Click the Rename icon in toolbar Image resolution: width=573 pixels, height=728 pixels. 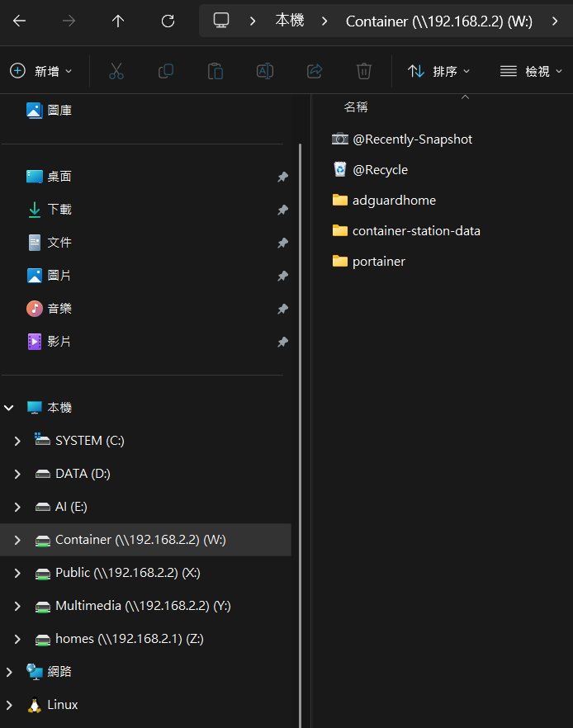(x=265, y=71)
